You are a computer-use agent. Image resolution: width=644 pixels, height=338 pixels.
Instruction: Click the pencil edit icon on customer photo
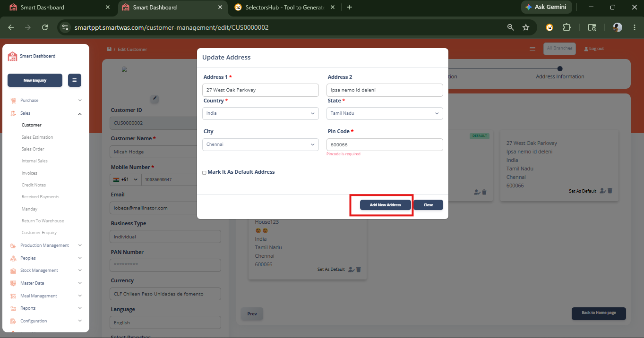coord(155,99)
